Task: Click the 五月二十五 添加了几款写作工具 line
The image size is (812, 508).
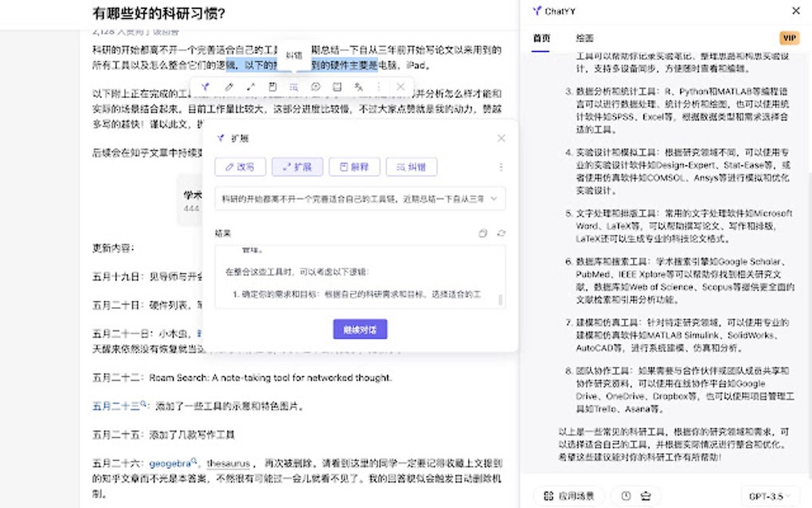Action: 163,435
